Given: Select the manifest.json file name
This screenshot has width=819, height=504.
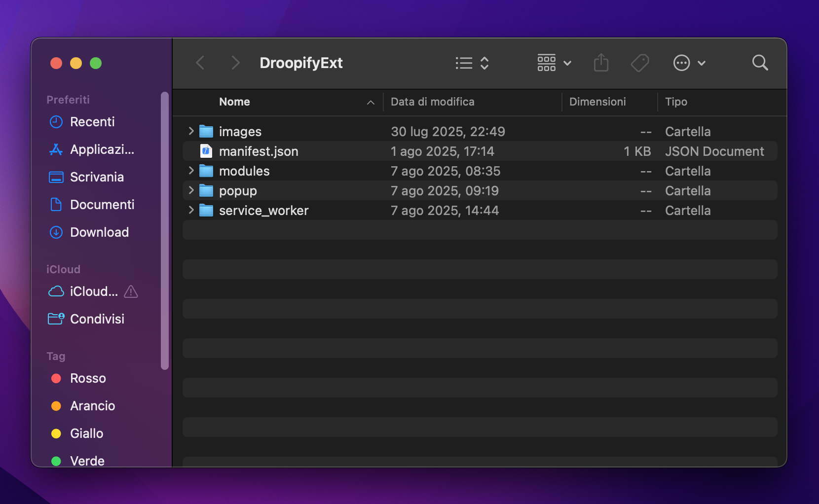Looking at the screenshot, I should 259,151.
